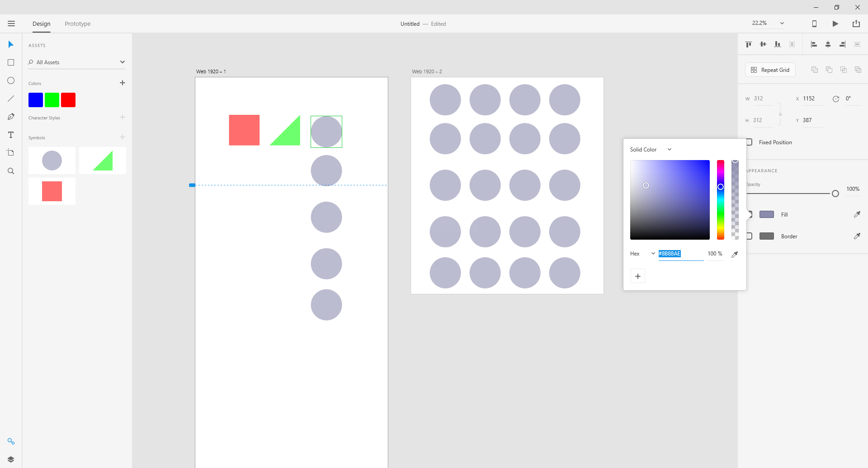Add a new color asset with plus button
The image size is (868, 468).
pyautogui.click(x=122, y=83)
